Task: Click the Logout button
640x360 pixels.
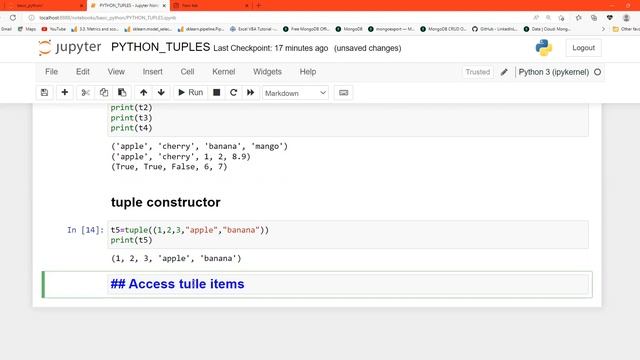Action: pos(583,48)
